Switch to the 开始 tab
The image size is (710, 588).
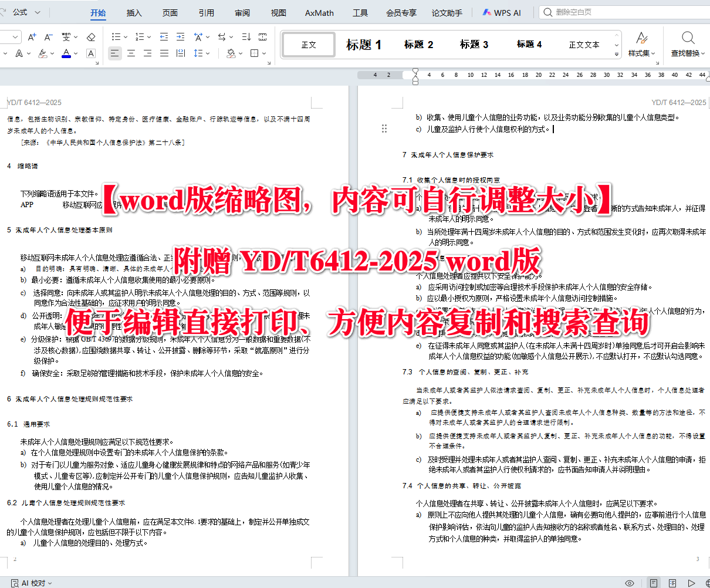[x=98, y=12]
